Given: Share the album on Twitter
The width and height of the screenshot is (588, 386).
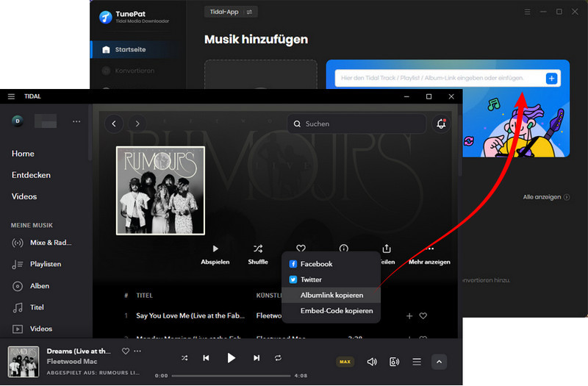Looking at the screenshot, I should 331,279.
